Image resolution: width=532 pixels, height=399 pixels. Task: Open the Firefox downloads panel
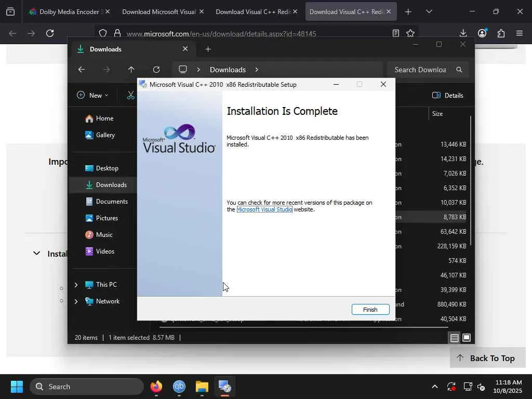[463, 33]
